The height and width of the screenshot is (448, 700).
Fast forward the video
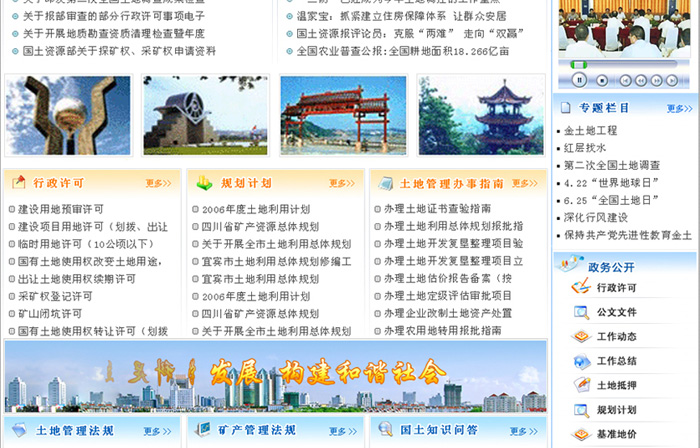656,81
